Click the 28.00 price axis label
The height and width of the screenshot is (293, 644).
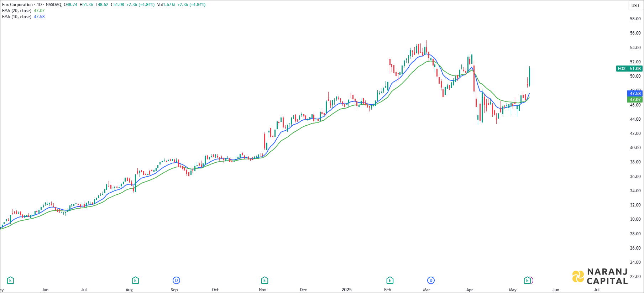(635, 234)
